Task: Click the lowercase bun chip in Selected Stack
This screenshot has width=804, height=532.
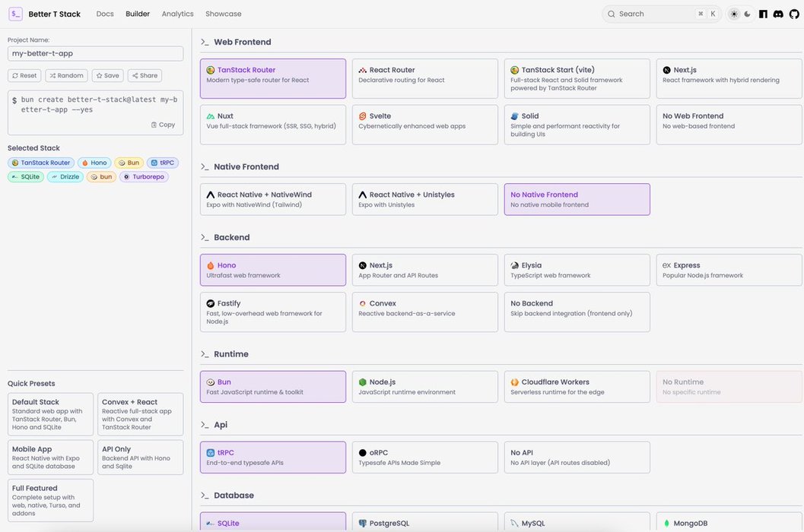Action: 101,177
